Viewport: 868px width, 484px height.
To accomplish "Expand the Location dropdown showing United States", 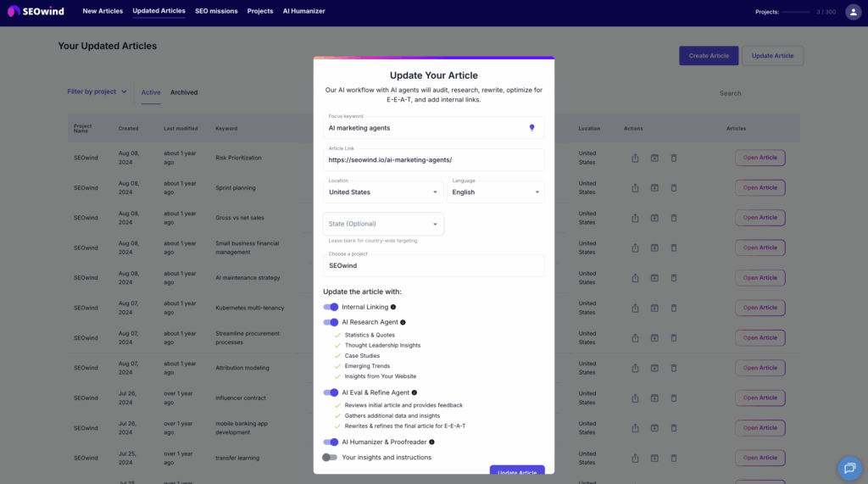I will (383, 192).
